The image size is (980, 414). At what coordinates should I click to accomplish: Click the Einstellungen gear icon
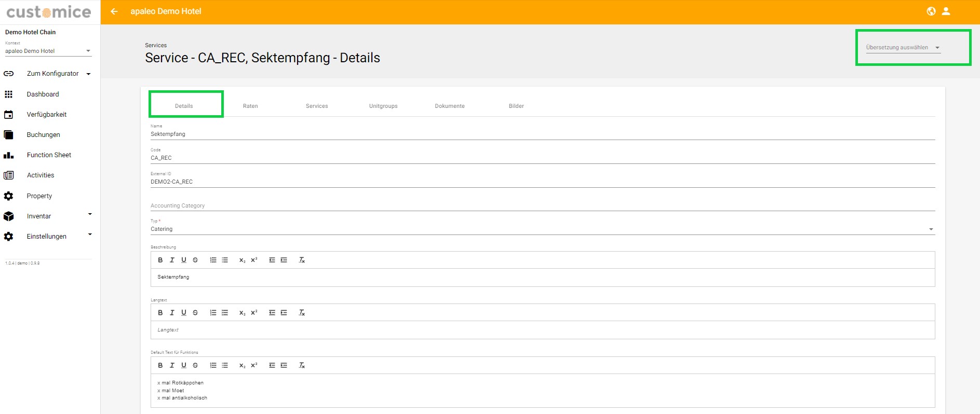coord(8,236)
